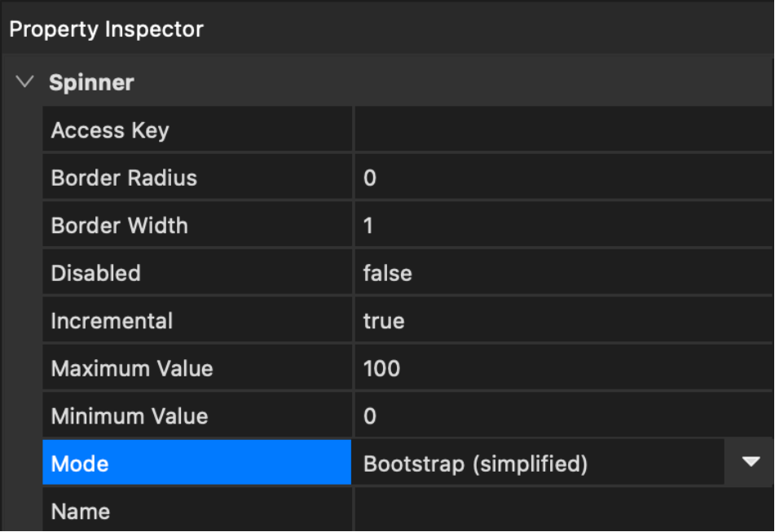The width and height of the screenshot is (775, 532).
Task: Open the Mode dropdown arrow
Action: tap(750, 463)
